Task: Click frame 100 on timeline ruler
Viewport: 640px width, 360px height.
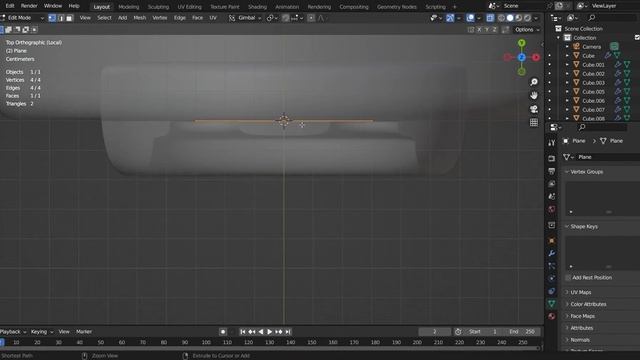Action: click(x=206, y=342)
